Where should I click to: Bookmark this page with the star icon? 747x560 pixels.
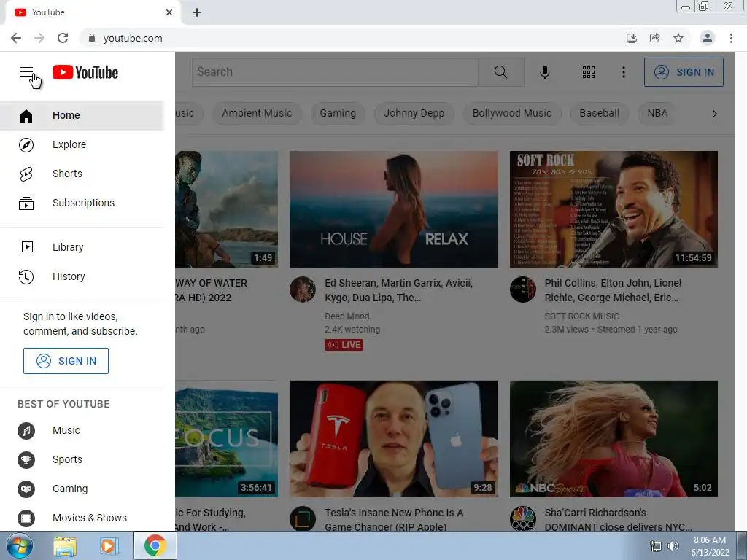[678, 38]
